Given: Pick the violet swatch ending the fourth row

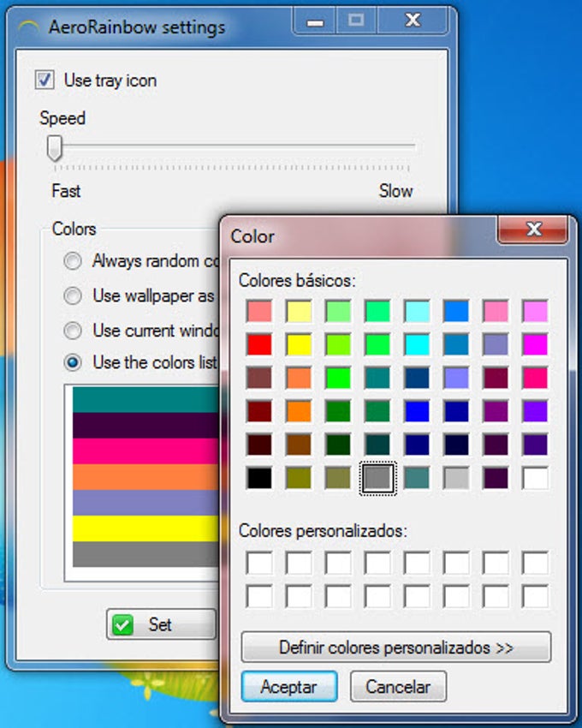Looking at the screenshot, I should 535,411.
